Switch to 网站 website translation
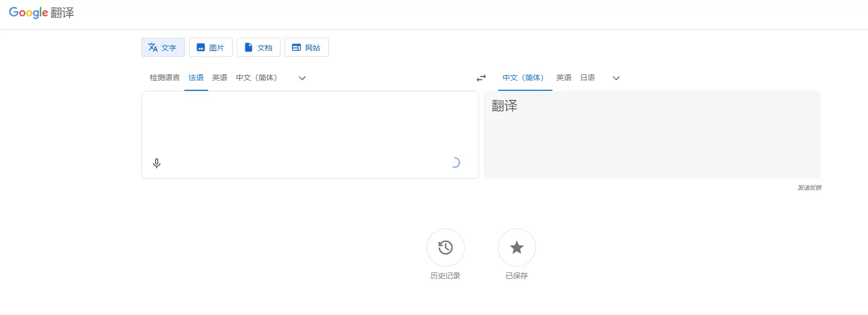868x315 pixels. click(307, 47)
